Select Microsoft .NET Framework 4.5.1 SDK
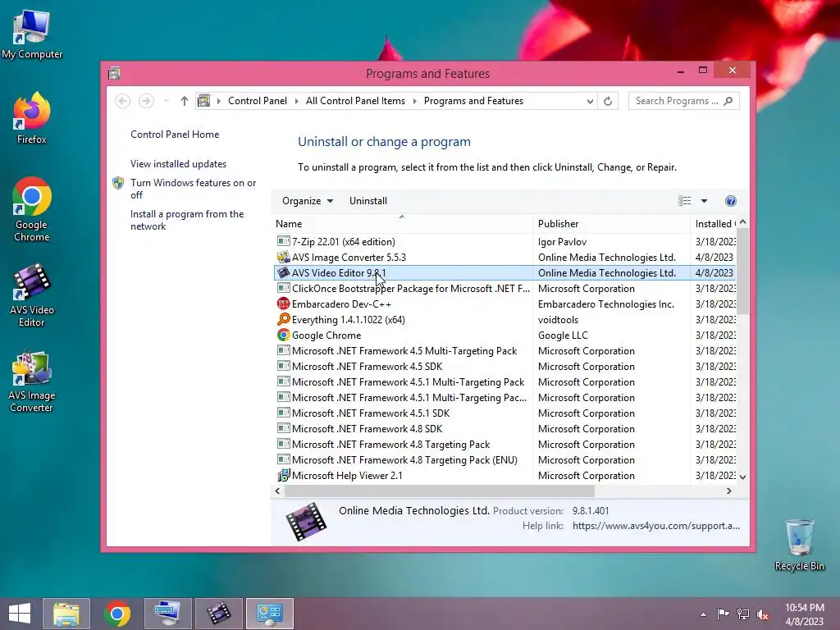Image resolution: width=840 pixels, height=630 pixels. coord(504,413)
